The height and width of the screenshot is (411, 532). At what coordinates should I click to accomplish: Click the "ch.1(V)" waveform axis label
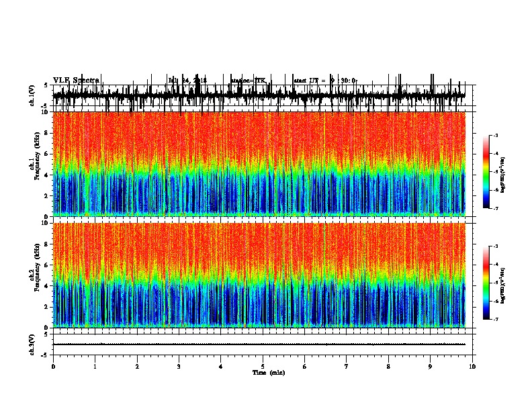32,95
